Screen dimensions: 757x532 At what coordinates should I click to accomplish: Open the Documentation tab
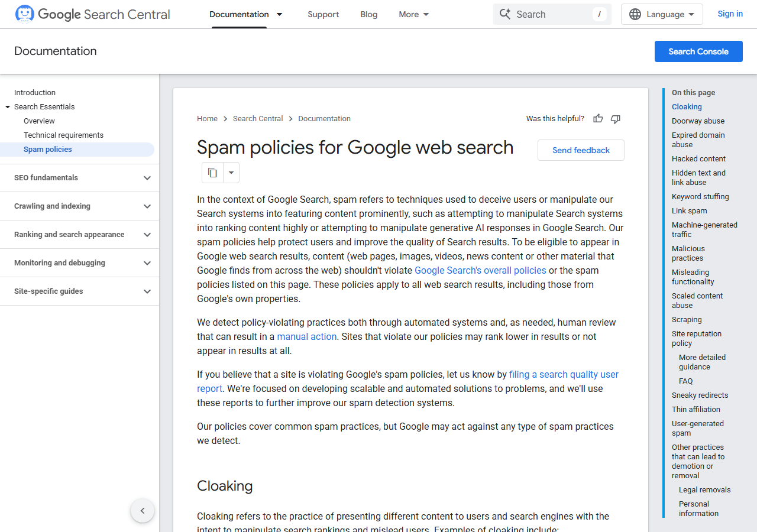239,14
